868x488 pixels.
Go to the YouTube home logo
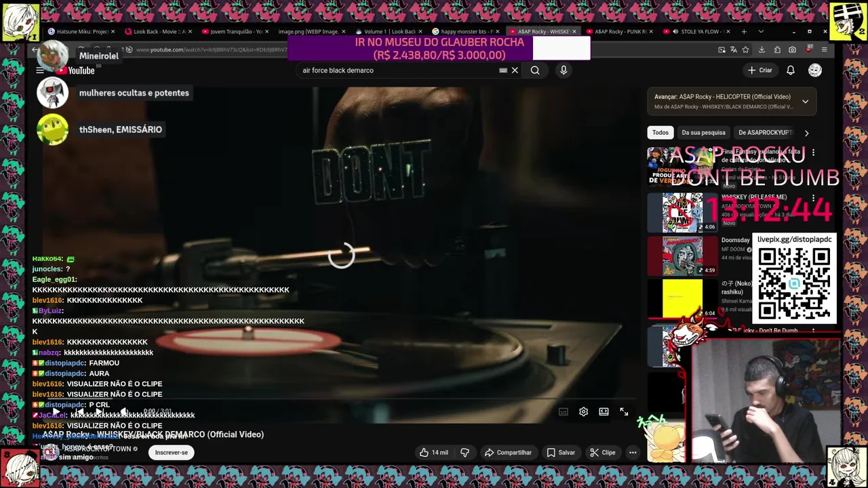[x=75, y=70]
